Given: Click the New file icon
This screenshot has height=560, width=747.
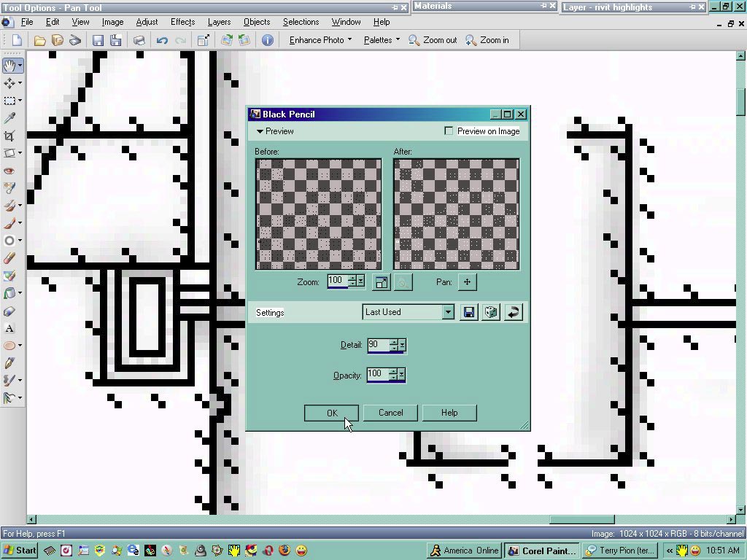Looking at the screenshot, I should (x=17, y=41).
